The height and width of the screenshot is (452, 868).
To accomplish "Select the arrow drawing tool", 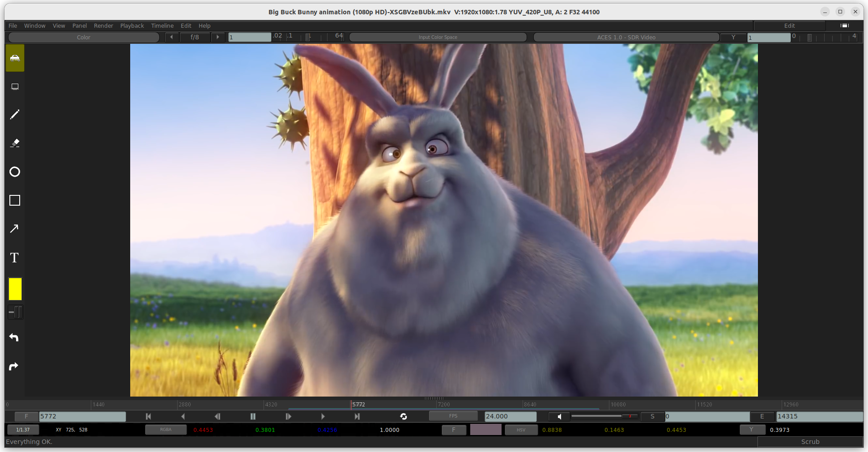I will [x=15, y=228].
